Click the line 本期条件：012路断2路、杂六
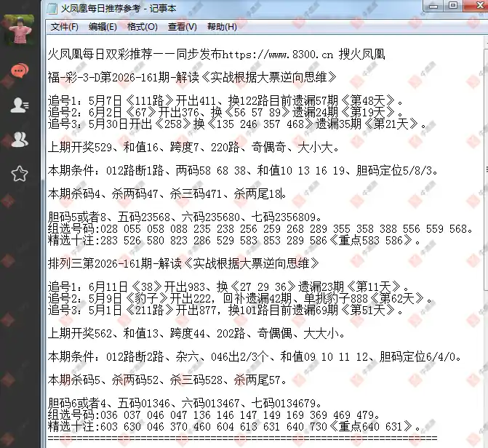Image resolution: width=488 pixels, height=448 pixels. (255, 357)
